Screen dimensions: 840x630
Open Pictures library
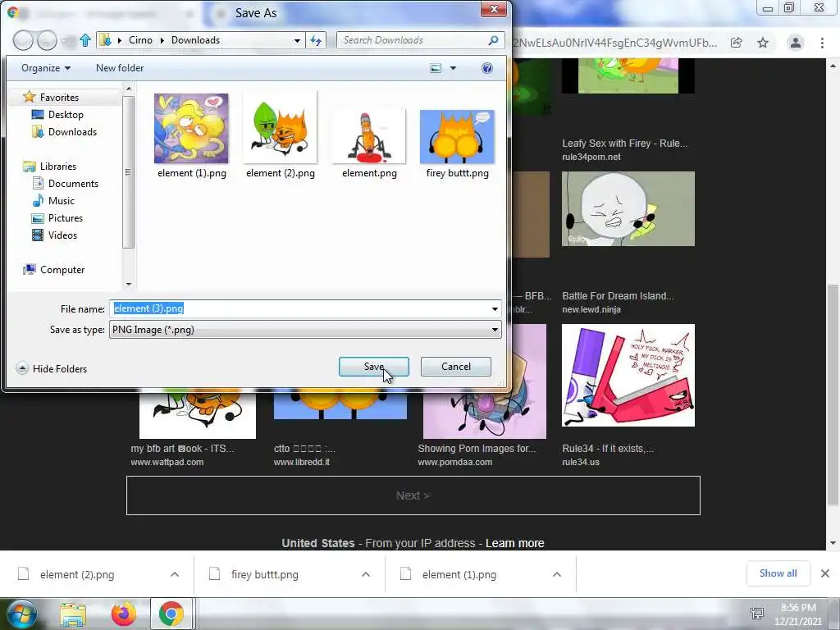(x=66, y=218)
